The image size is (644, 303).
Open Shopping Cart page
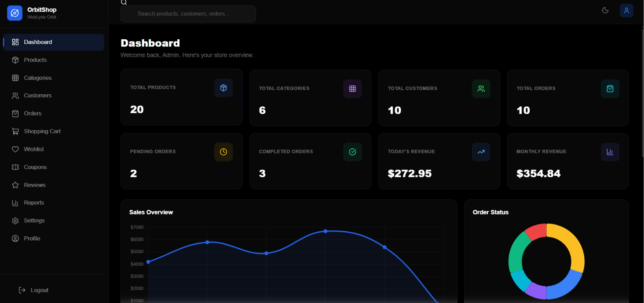coord(54,131)
